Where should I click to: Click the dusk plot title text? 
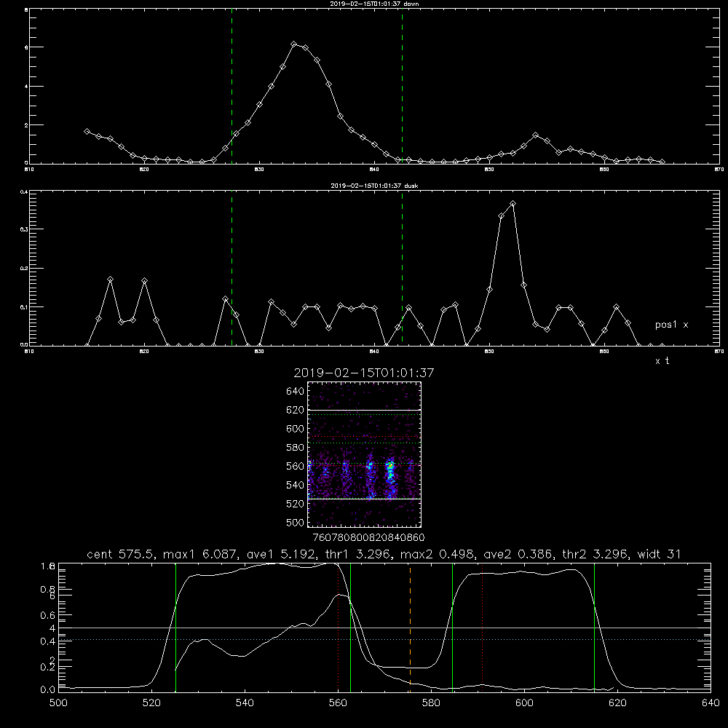[x=374, y=186]
